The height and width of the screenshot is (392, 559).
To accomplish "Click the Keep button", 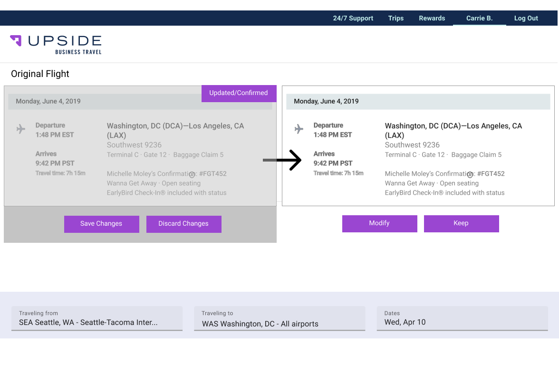I will pyautogui.click(x=461, y=223).
